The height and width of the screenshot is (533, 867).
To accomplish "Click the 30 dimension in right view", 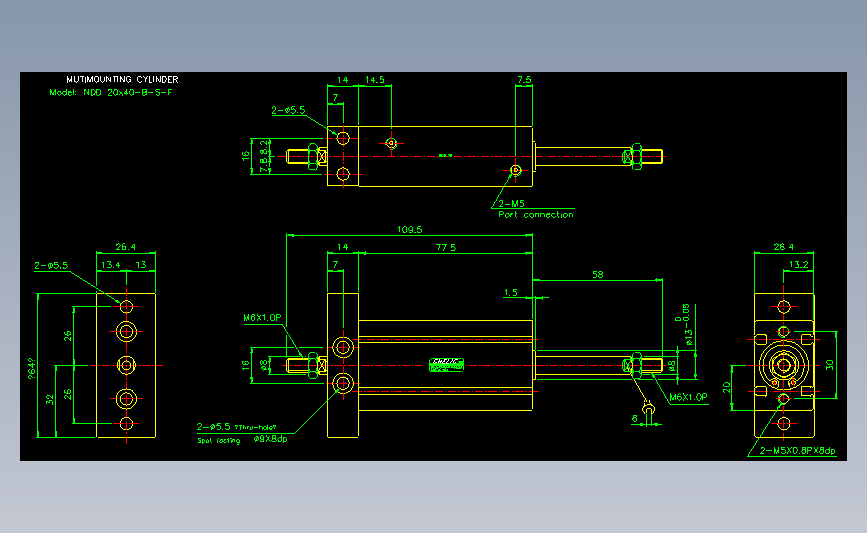I will coord(829,365).
